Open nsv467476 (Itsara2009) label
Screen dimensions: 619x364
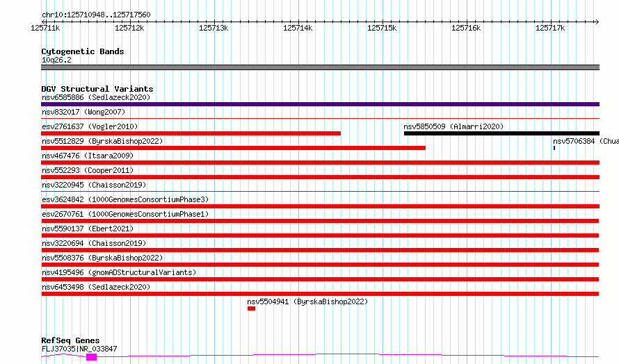tap(88, 156)
